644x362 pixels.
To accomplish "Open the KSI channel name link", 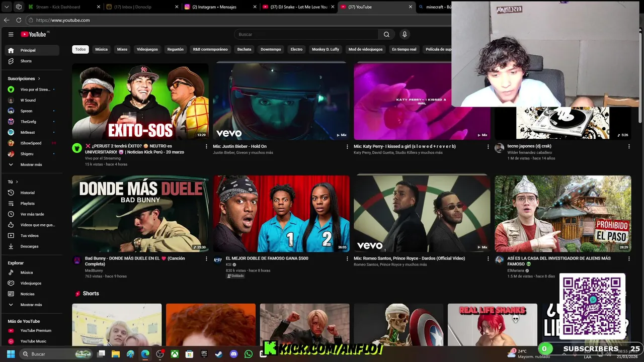I will (228, 264).
